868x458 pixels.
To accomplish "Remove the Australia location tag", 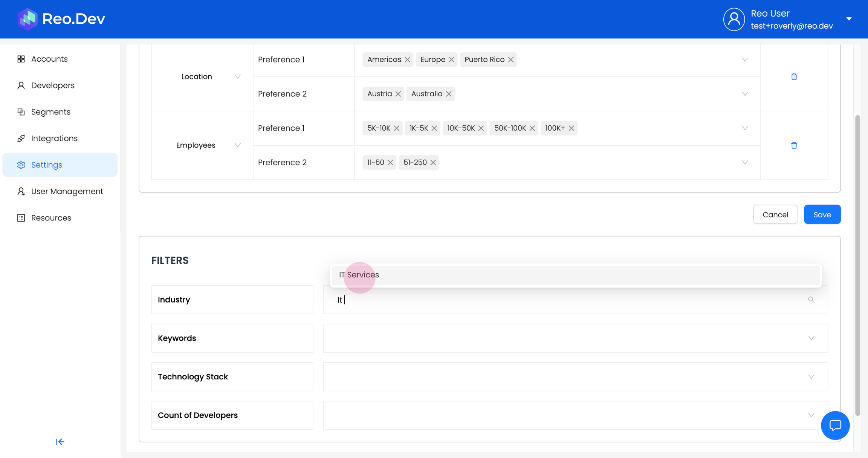I will (449, 94).
